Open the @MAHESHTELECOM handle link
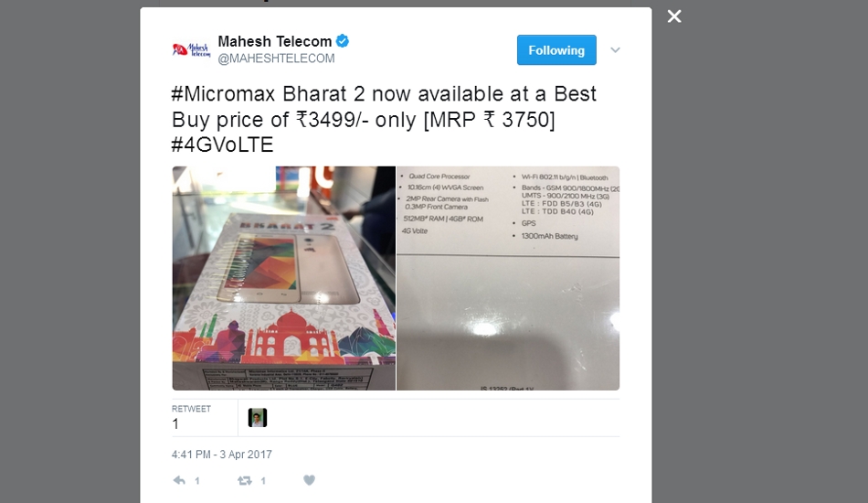The height and width of the screenshot is (503, 868). (x=276, y=59)
